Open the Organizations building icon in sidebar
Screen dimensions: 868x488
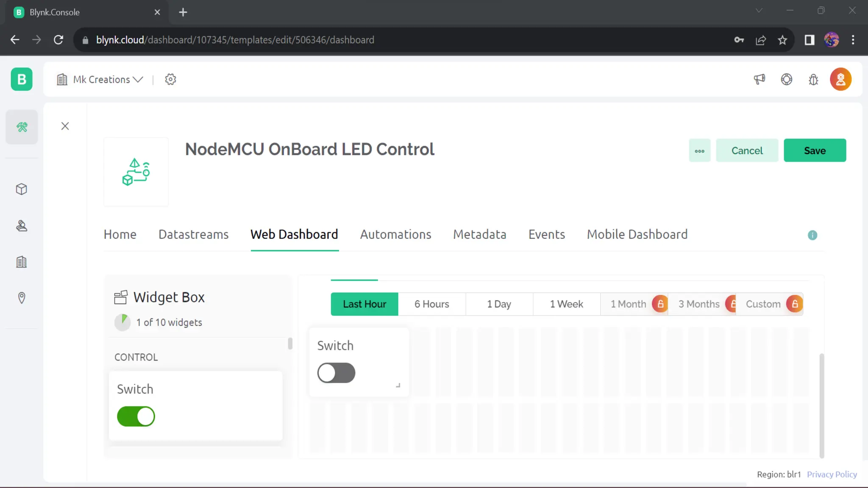coord(22,262)
